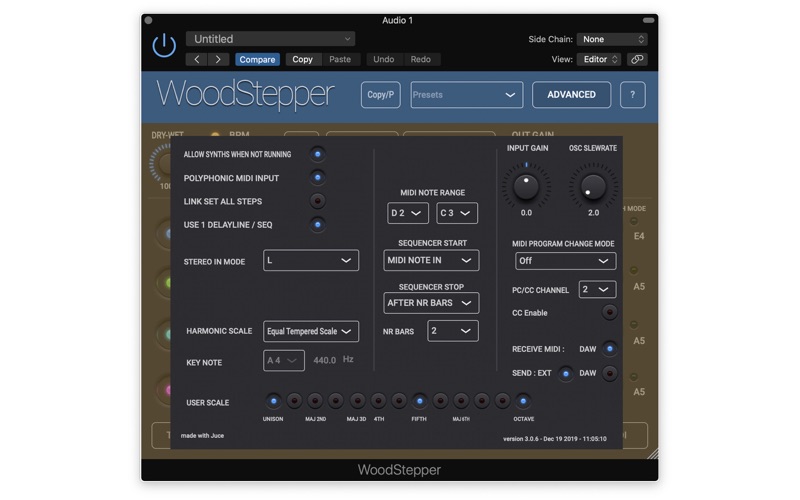Screen dimensions: 800x500
Task: Toggle Send EXT option
Action: pos(565,373)
